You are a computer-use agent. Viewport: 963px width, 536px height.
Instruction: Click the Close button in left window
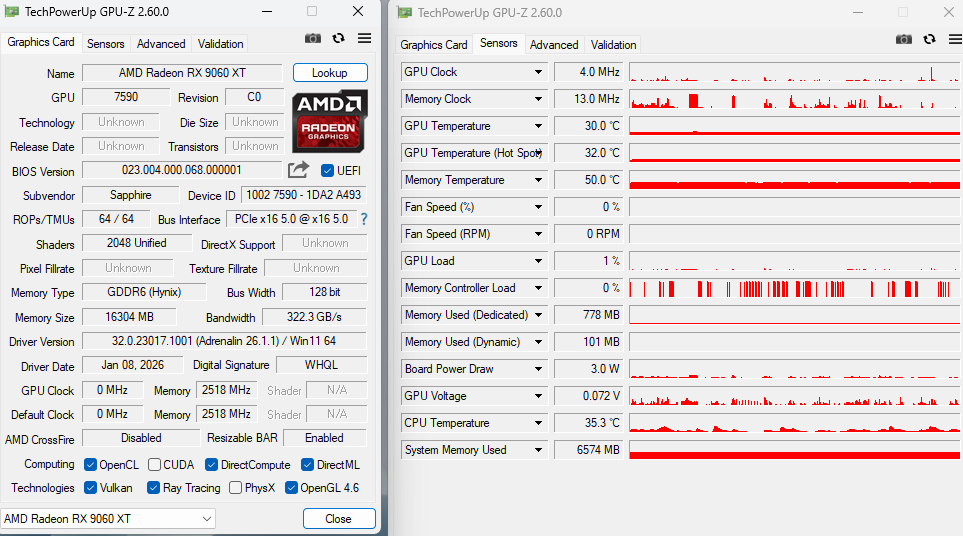pos(338,518)
